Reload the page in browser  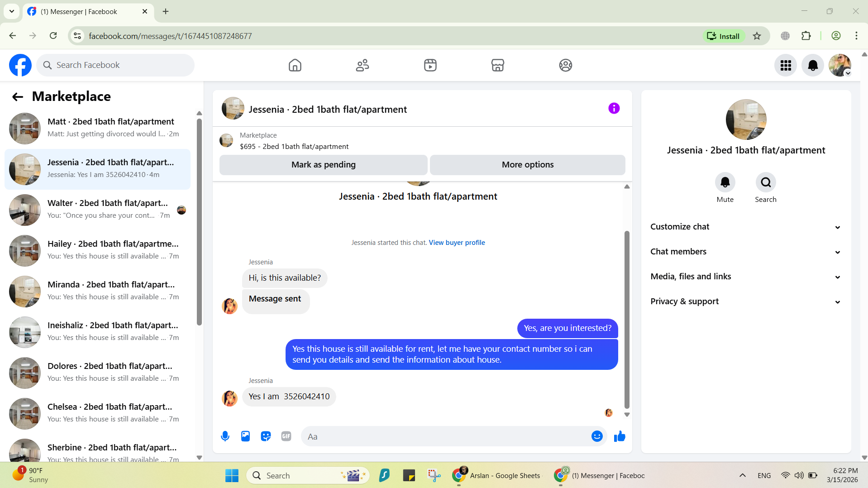tap(53, 36)
